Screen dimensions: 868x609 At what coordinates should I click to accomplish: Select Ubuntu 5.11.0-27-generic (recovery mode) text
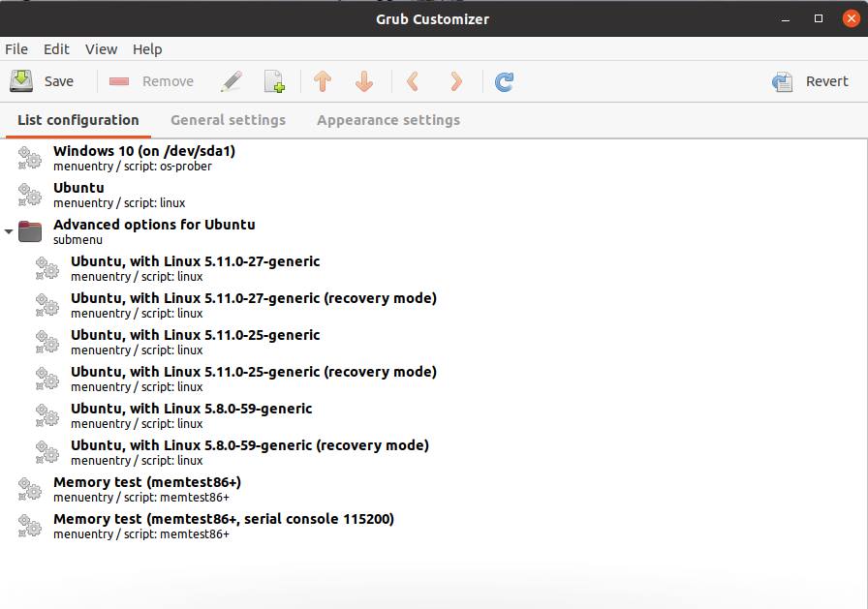pos(254,298)
